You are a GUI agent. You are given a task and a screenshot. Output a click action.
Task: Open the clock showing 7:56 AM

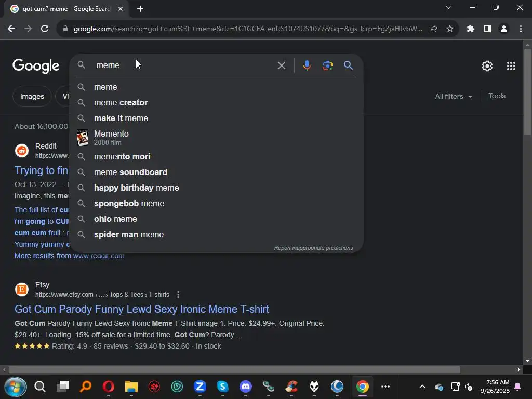click(495, 387)
